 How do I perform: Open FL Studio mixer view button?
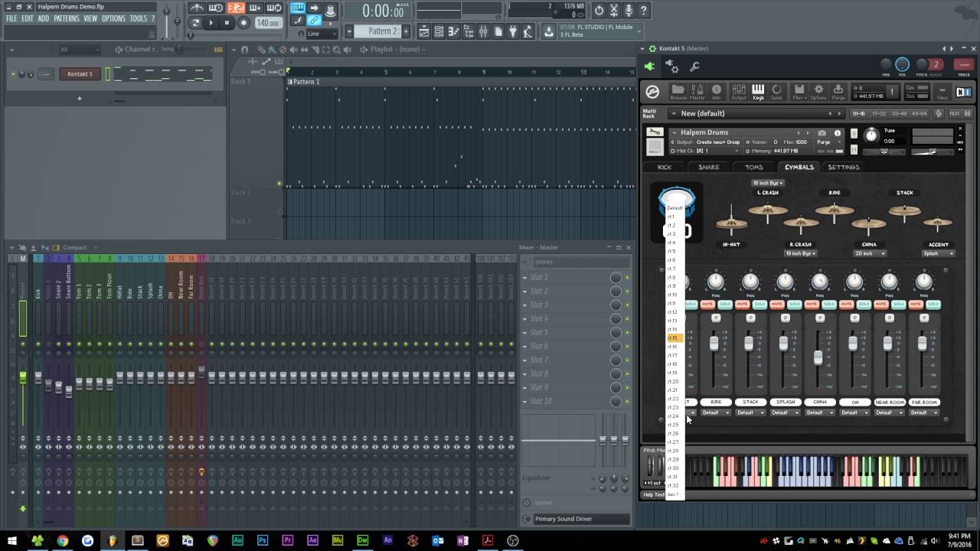[483, 31]
